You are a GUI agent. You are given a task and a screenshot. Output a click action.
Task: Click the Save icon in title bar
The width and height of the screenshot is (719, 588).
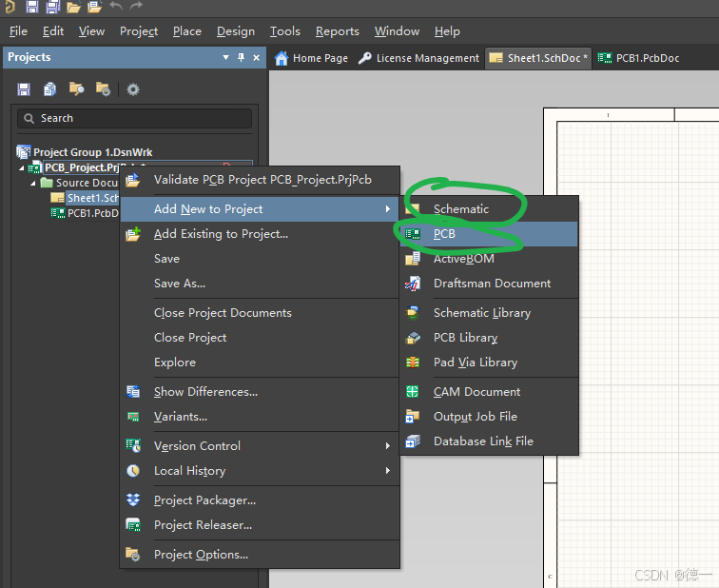coord(32,7)
